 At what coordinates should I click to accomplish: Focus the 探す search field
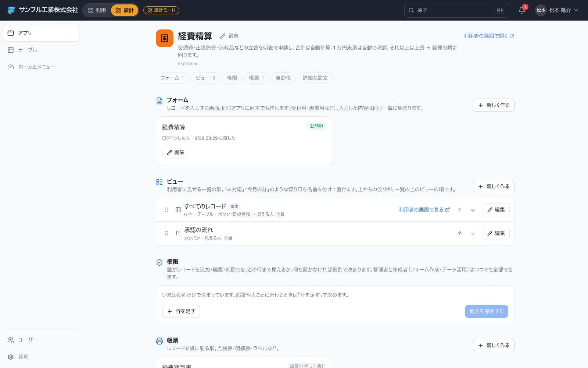tap(457, 10)
